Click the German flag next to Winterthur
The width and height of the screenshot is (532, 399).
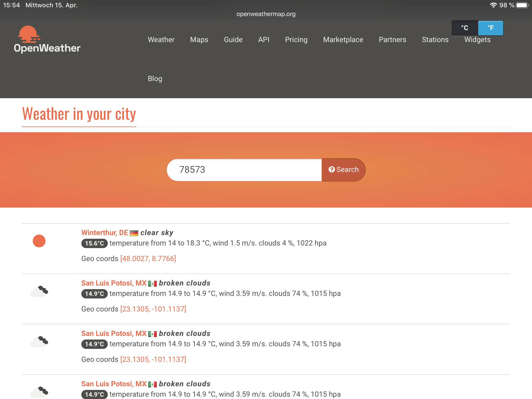(134, 233)
